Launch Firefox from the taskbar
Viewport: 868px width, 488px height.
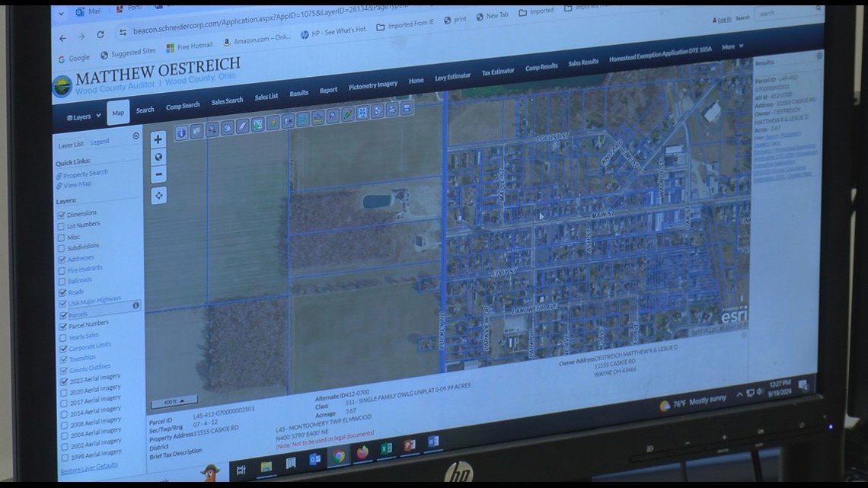click(x=362, y=452)
